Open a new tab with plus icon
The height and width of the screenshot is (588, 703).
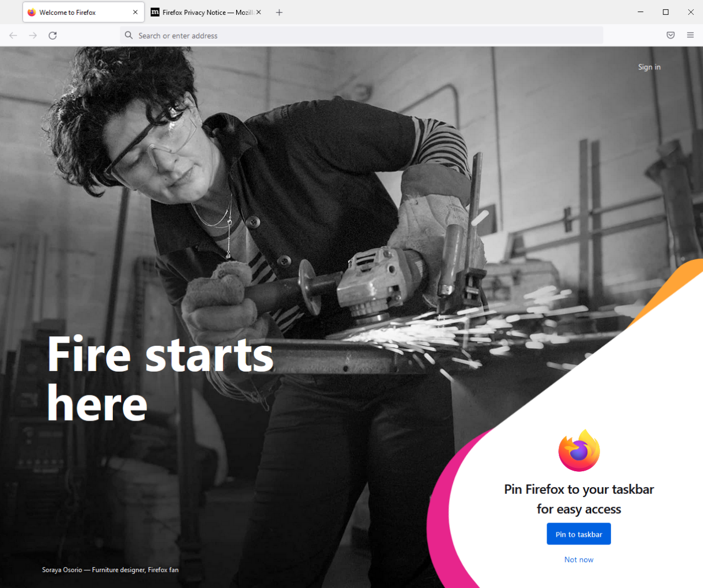[279, 12]
